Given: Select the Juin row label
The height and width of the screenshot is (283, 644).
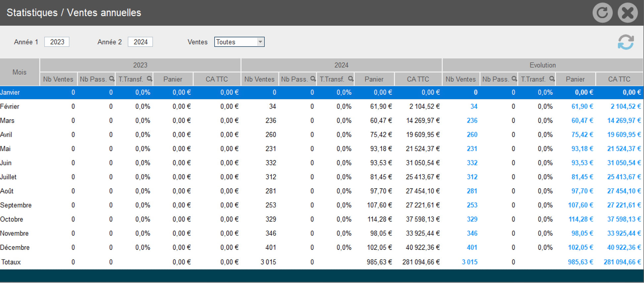Looking at the screenshot, I should click(x=6, y=163).
